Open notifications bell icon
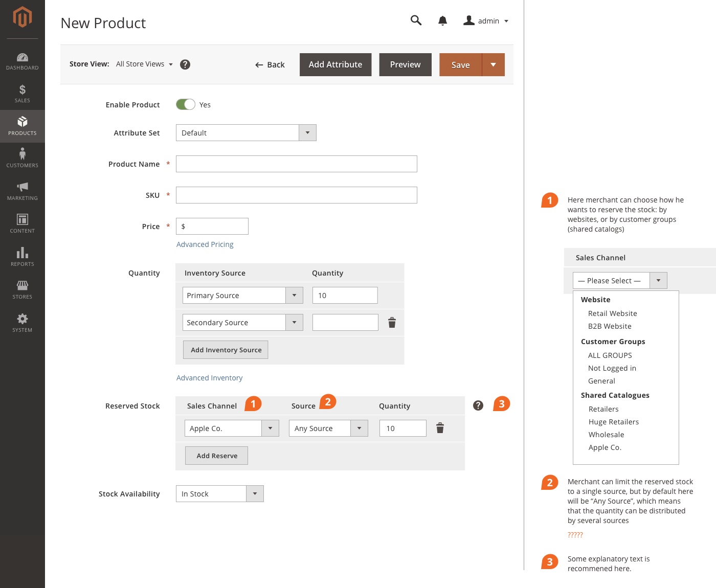The height and width of the screenshot is (588, 716). click(442, 21)
